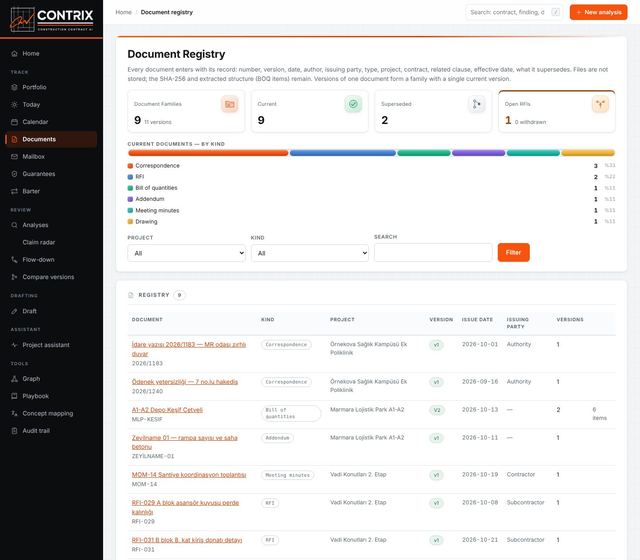Image resolution: width=640 pixels, height=560 pixels.
Task: Open Today sun icon in sidebar
Action: coord(14,104)
